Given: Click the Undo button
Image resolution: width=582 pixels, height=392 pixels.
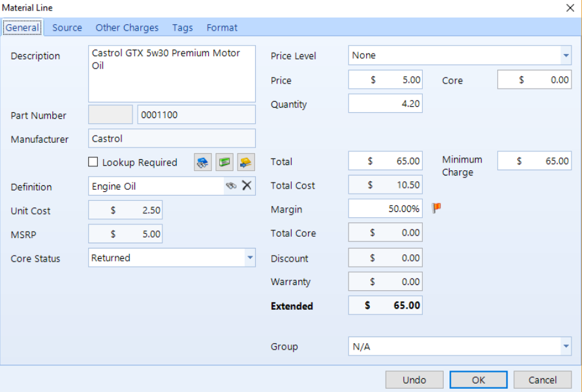Looking at the screenshot, I should (x=414, y=380).
